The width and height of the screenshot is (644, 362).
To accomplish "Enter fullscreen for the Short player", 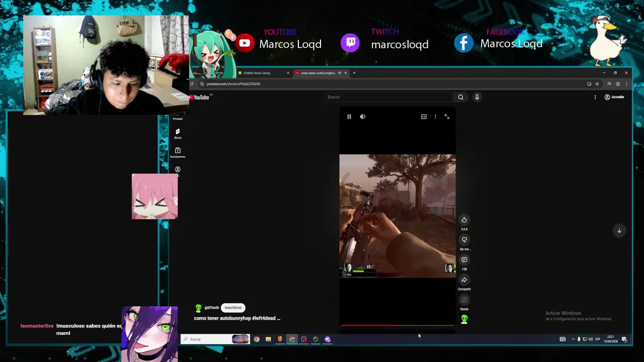I will click(x=447, y=117).
